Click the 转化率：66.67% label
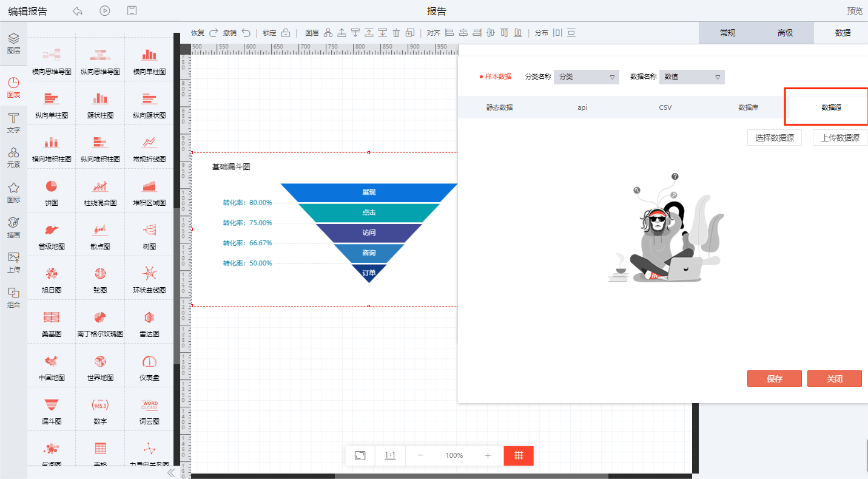 [x=247, y=243]
